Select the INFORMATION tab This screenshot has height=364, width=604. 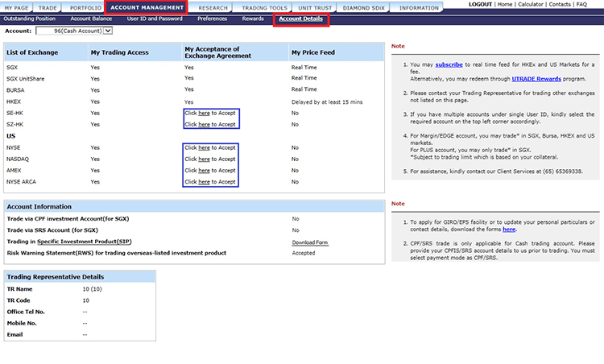click(x=419, y=8)
